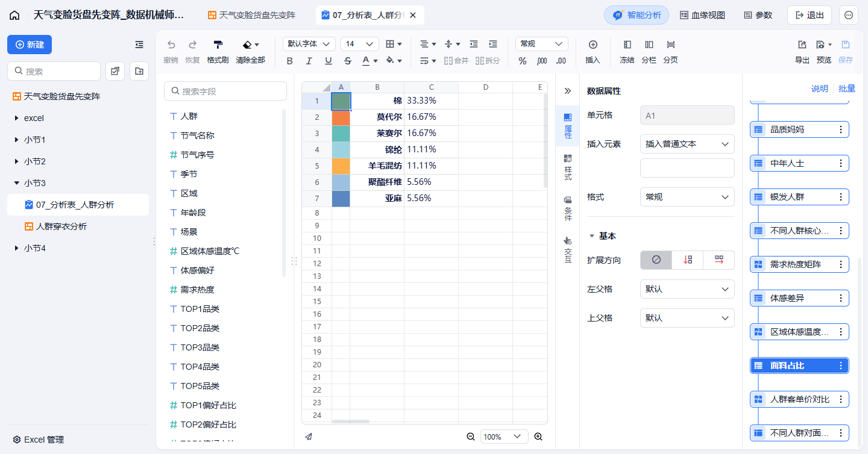Image resolution: width=868 pixels, height=454 pixels.
Task: Open the number format dropdown in toolbar
Action: click(x=542, y=44)
